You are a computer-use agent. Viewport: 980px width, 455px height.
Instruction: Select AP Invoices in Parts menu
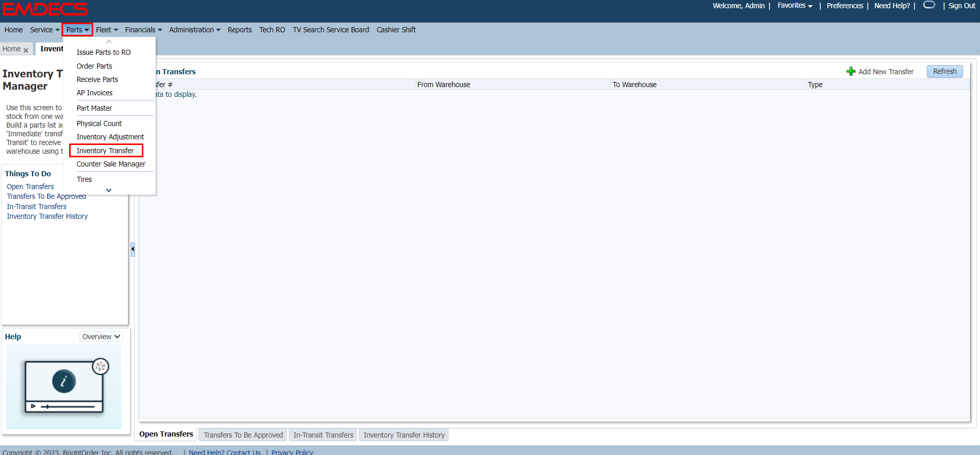(95, 93)
